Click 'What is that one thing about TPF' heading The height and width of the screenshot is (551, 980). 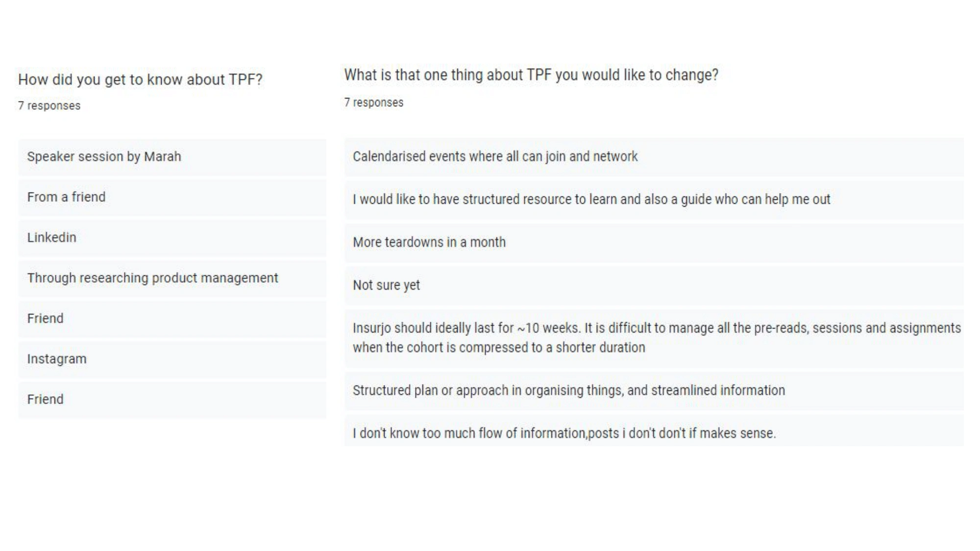(531, 75)
